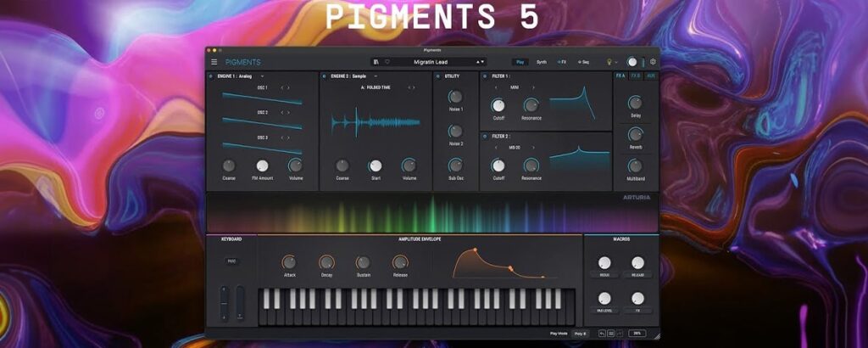Click the RELEASE macro label

(x=637, y=275)
